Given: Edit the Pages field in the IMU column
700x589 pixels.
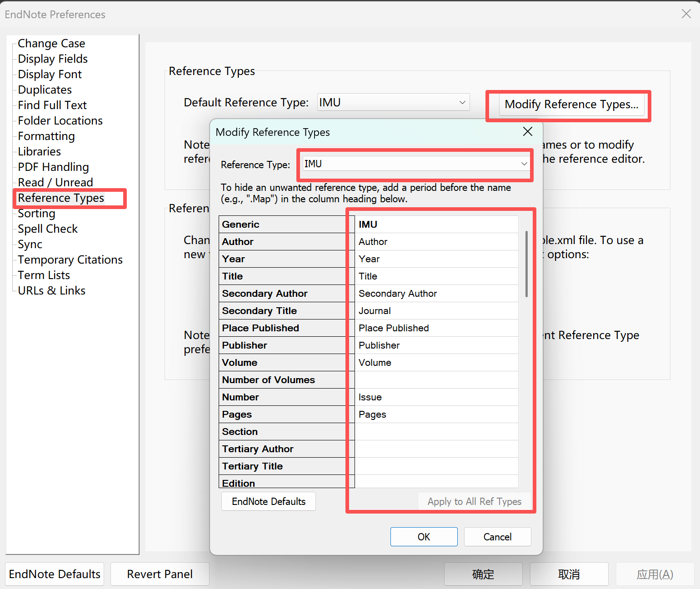Looking at the screenshot, I should click(436, 414).
